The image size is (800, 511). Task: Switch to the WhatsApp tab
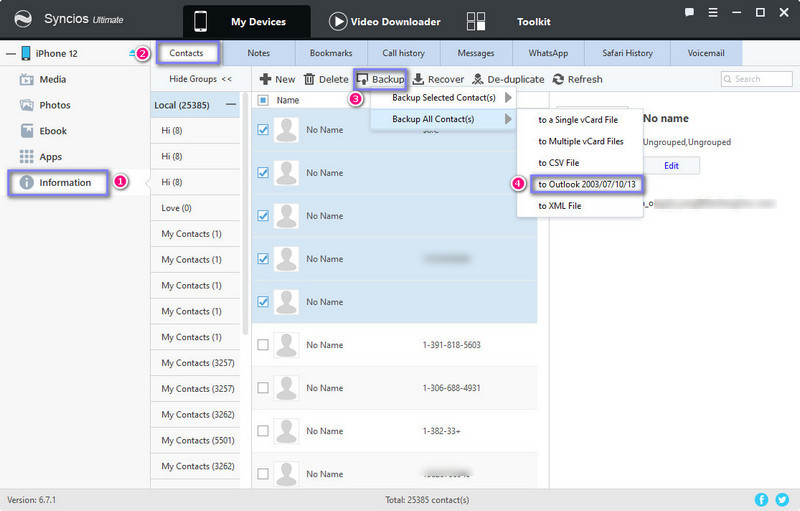click(x=548, y=53)
